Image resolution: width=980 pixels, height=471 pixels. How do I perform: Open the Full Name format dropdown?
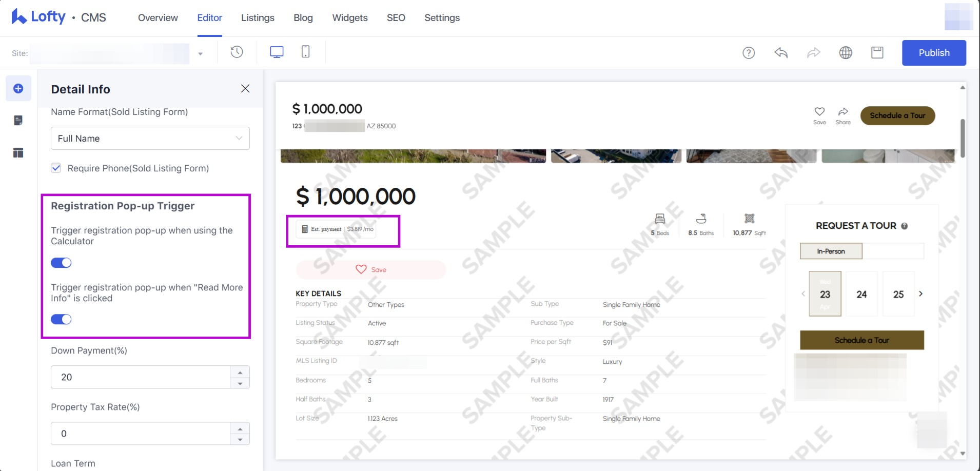[x=150, y=139]
